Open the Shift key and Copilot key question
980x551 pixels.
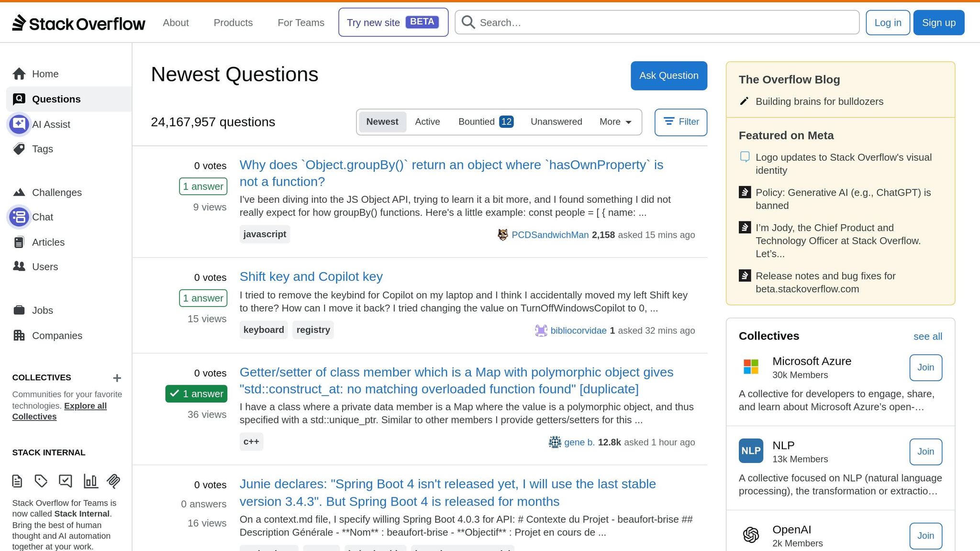pyautogui.click(x=311, y=276)
